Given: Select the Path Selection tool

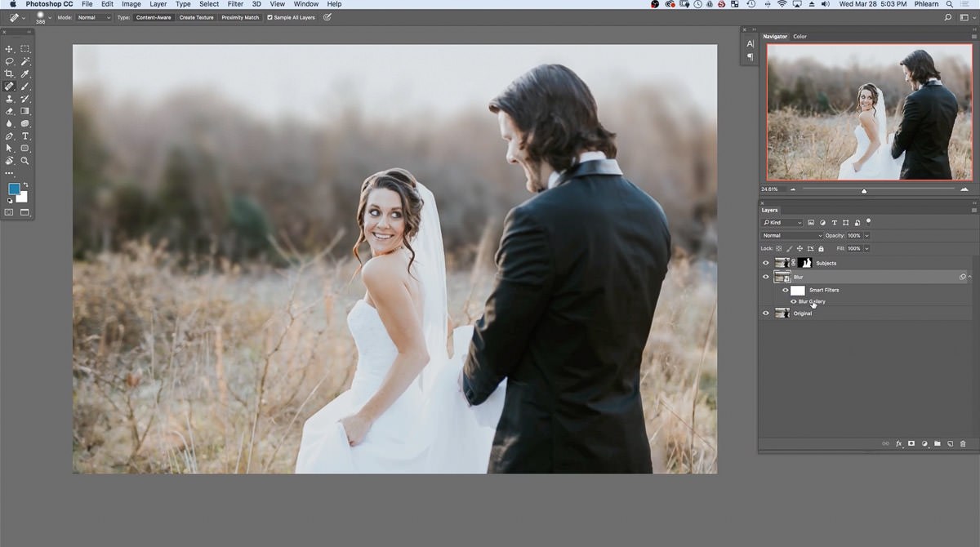Looking at the screenshot, I should point(10,149).
